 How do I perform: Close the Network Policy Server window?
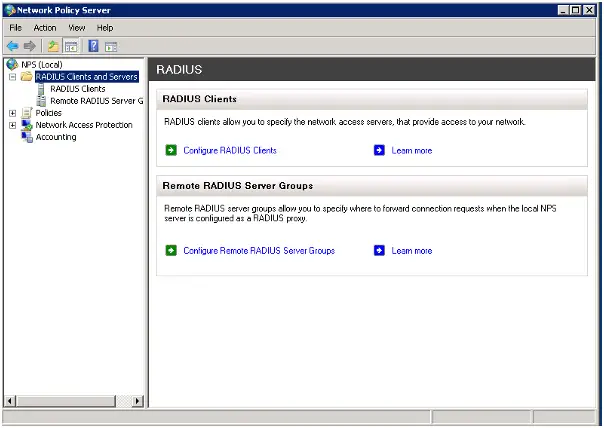coord(589,10)
